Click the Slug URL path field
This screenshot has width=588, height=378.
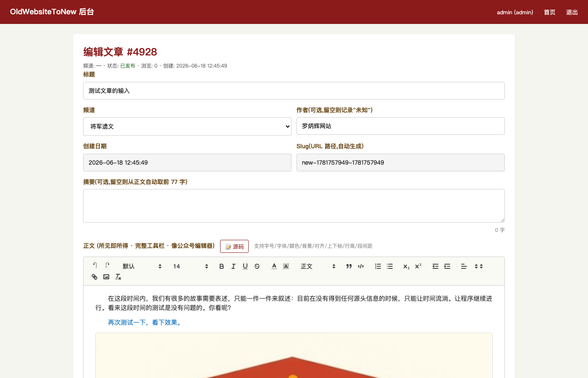[401, 163]
